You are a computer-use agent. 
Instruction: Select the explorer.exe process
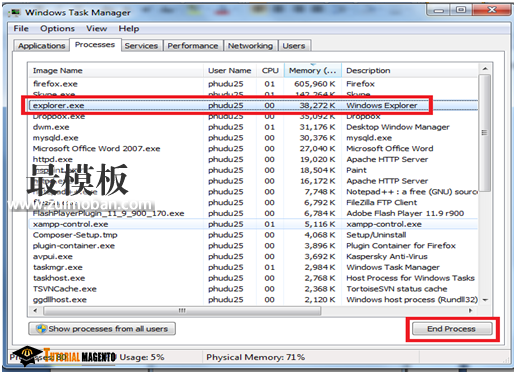[253, 105]
